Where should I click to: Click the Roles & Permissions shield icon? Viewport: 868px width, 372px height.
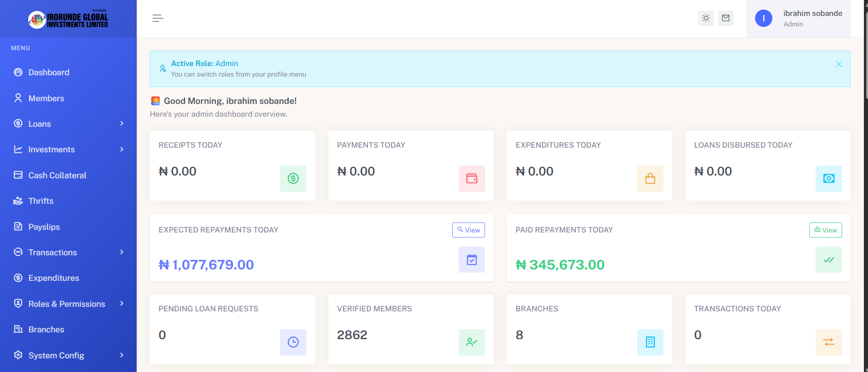click(18, 304)
